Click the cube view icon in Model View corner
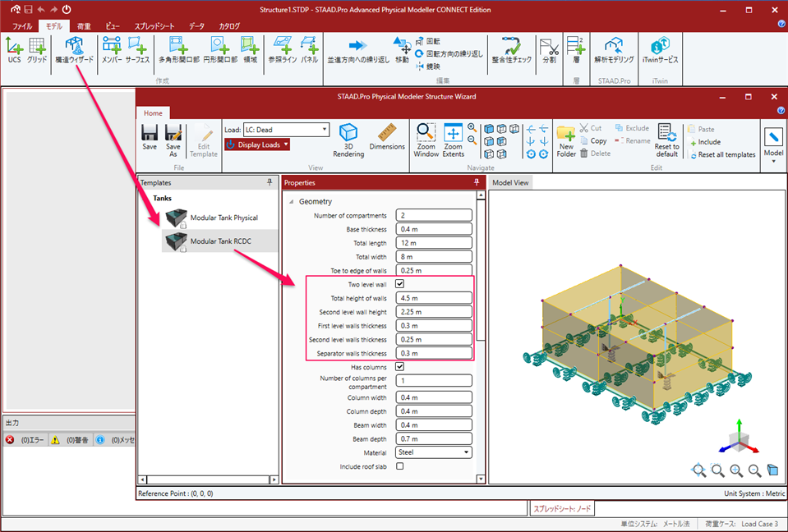The height and width of the screenshot is (532, 788). pyautogui.click(x=772, y=470)
